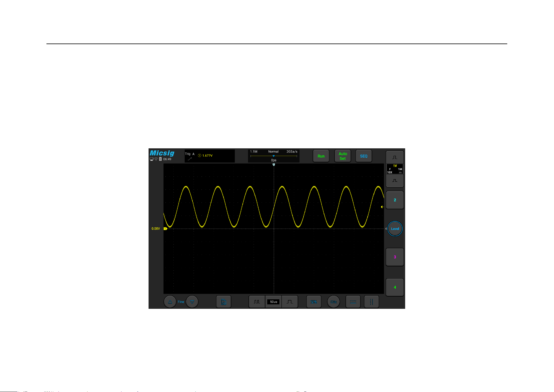Toggle channel 3 on

pyautogui.click(x=395, y=257)
